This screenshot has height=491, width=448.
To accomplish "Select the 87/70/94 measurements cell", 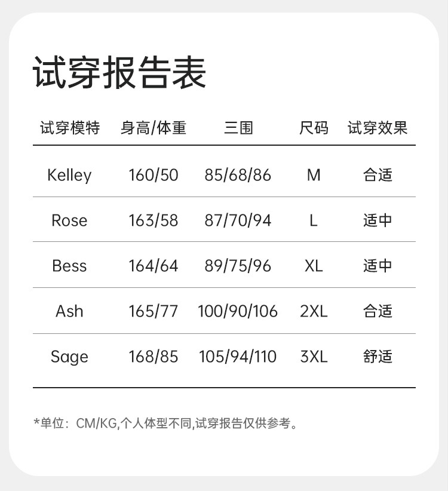I will pos(238,220).
